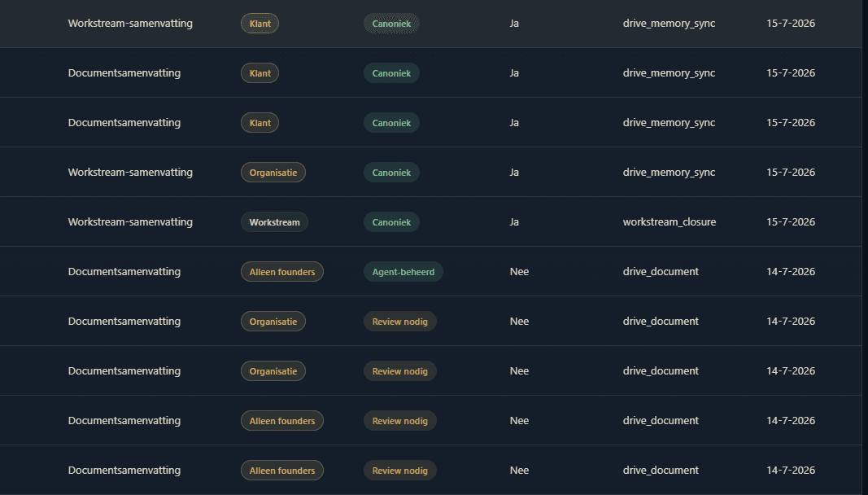Click the Workstream scope badge
Viewport: 868px width, 495px height.
pos(274,221)
